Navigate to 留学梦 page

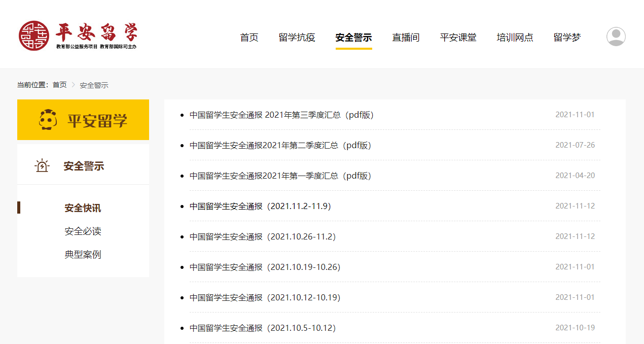[x=567, y=38]
